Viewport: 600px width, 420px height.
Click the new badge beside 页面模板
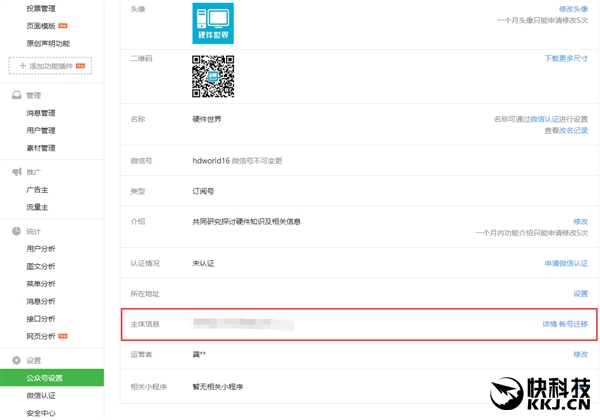click(63, 26)
